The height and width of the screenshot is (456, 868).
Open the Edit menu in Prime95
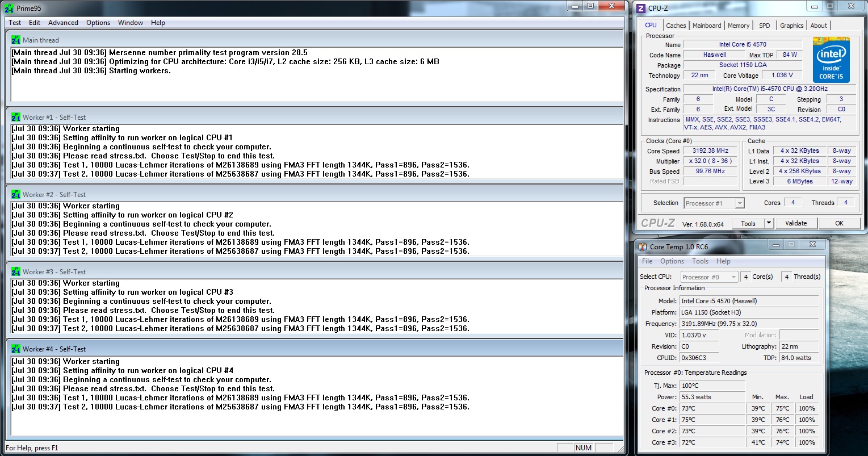click(x=35, y=23)
